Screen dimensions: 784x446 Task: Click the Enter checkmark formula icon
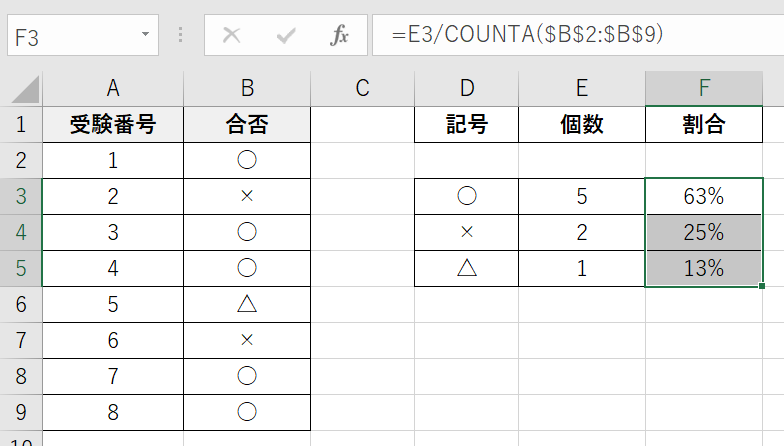tap(287, 35)
